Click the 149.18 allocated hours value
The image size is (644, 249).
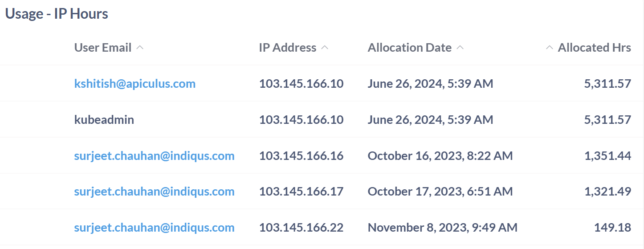(612, 228)
